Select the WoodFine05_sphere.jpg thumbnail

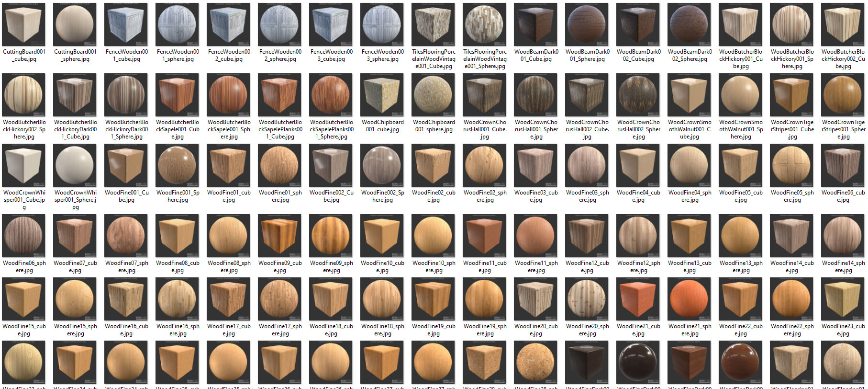792,165
